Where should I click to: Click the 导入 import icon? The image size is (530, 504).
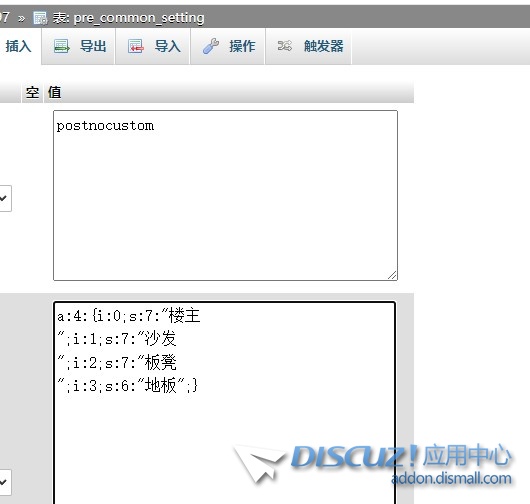(x=136, y=46)
